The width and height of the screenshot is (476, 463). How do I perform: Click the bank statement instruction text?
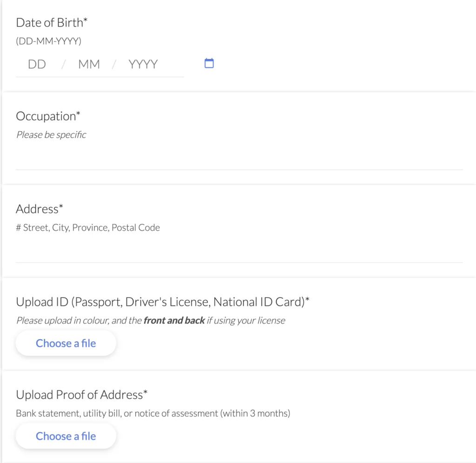(x=153, y=413)
